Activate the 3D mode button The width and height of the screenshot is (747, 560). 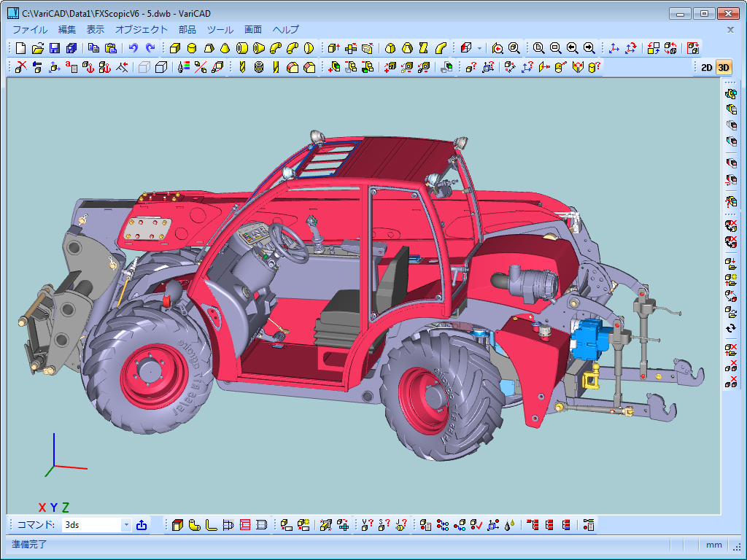tap(724, 67)
